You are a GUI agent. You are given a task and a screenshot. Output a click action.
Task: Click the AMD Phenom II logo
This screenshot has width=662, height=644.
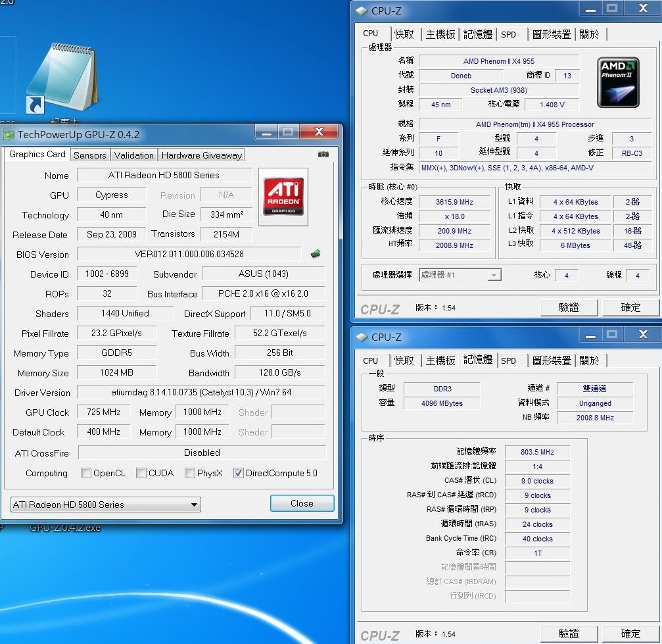point(618,82)
